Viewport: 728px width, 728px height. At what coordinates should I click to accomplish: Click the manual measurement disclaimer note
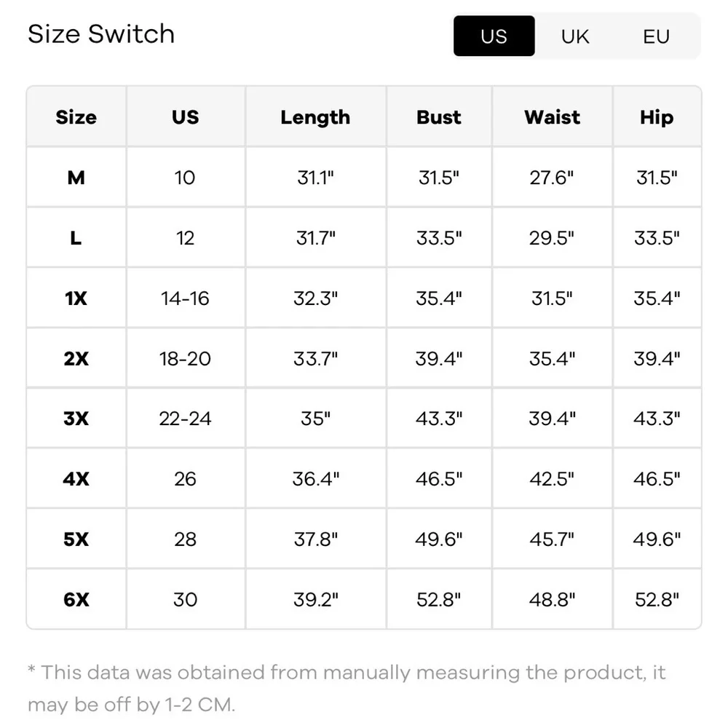[347, 688]
